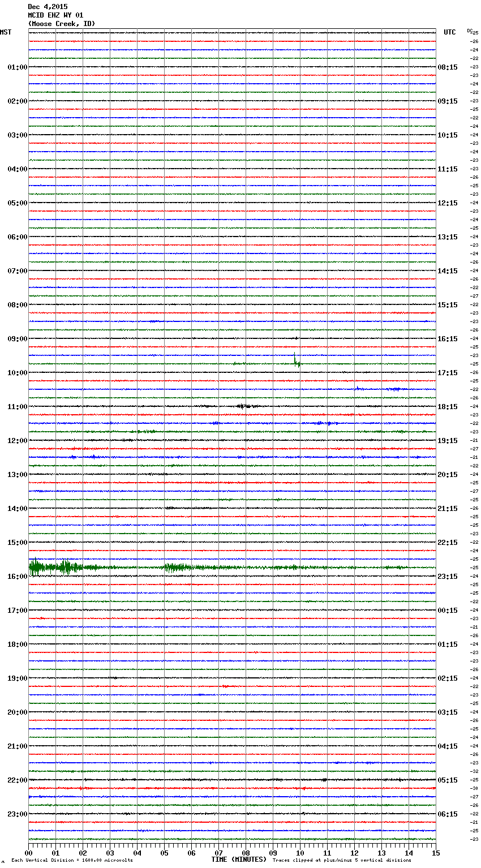This screenshot has height=868, width=481.
Task: Click the 18:00 MST hour label
Action: coord(18,644)
